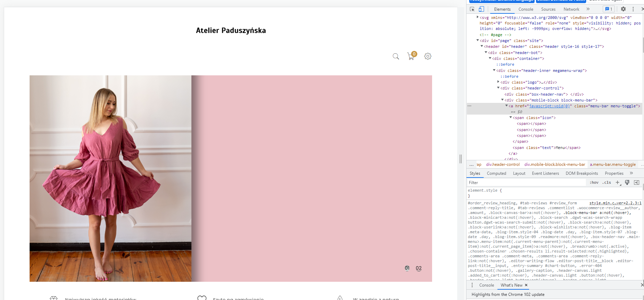The image size is (644, 300).
Task: Collapse the span class="icon" node
Action: 511,118
